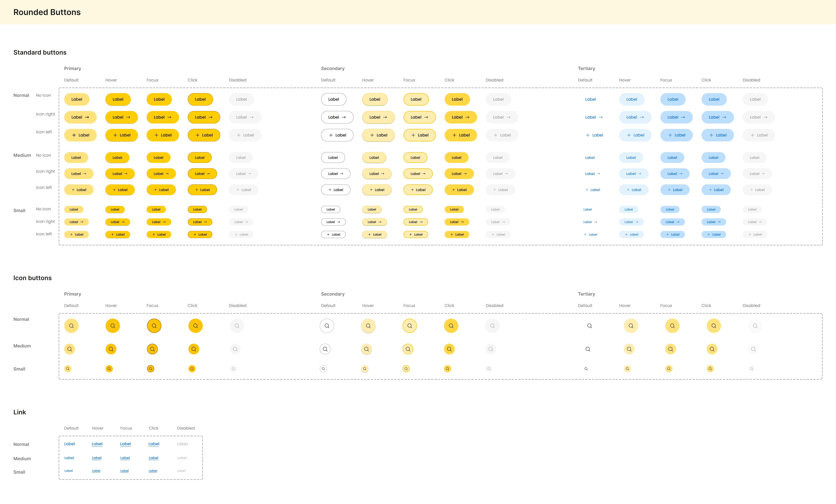Click the Focus Medium Label link

[125, 458]
